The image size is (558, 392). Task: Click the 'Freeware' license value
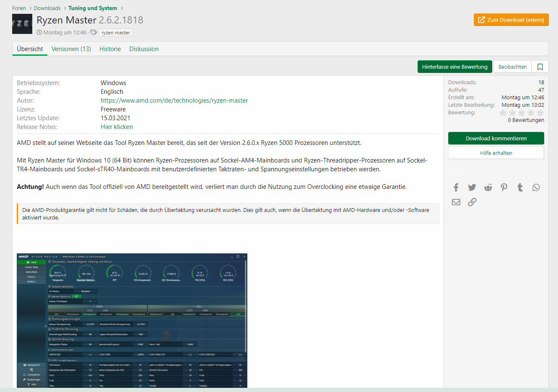point(113,109)
